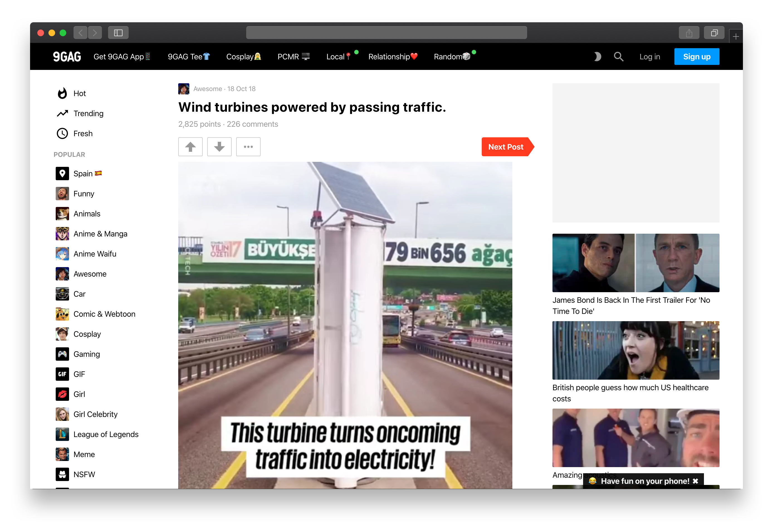The image size is (773, 532).
Task: Open the search magnifier icon
Action: (x=618, y=57)
